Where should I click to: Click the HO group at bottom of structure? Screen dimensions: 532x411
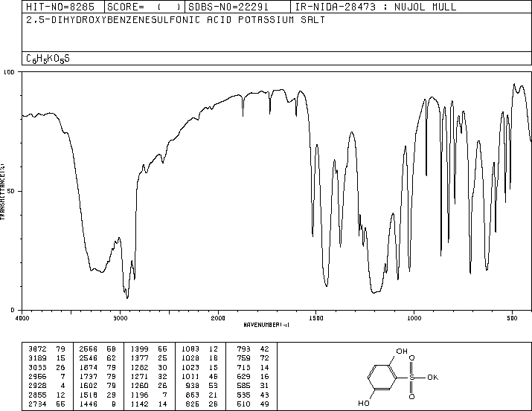[x=364, y=404]
